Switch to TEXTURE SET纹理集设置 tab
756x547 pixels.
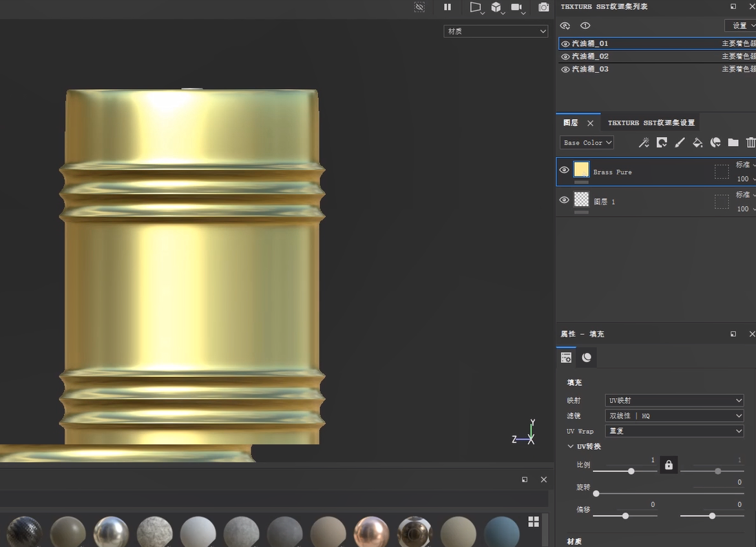click(x=651, y=123)
